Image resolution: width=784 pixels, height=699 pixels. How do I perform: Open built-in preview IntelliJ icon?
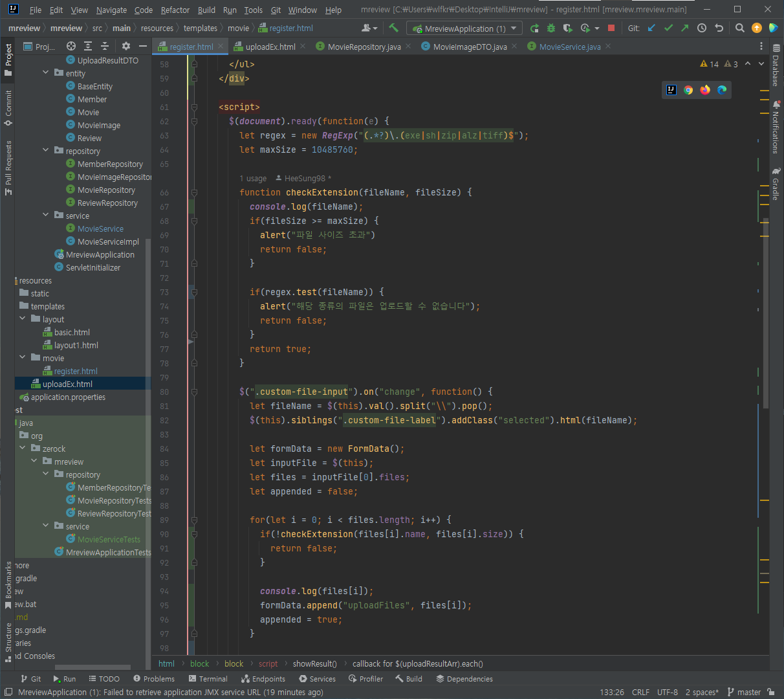671,90
